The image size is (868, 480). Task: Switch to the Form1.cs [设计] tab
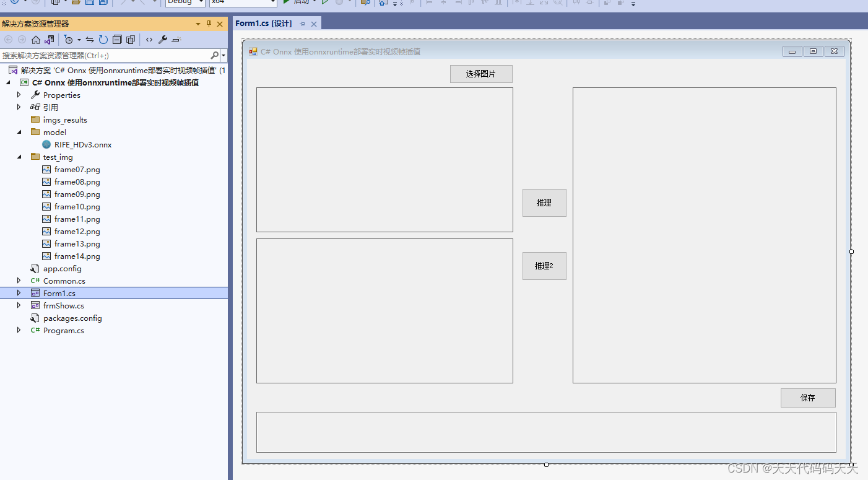(x=263, y=24)
